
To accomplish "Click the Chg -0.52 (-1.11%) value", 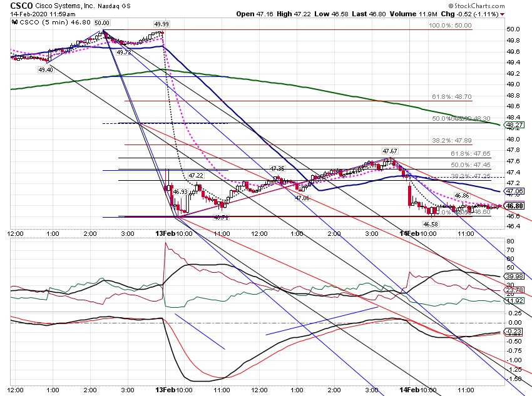I will (x=470, y=14).
